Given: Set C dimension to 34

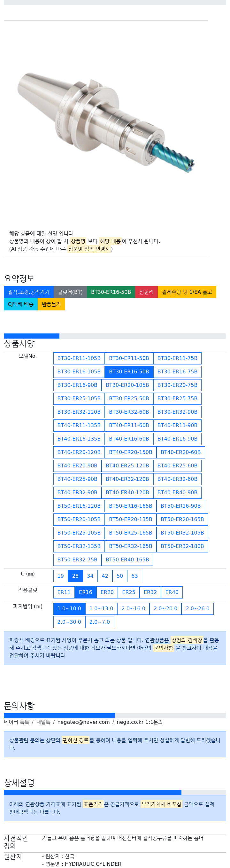Looking at the screenshot, I should [x=90, y=576].
